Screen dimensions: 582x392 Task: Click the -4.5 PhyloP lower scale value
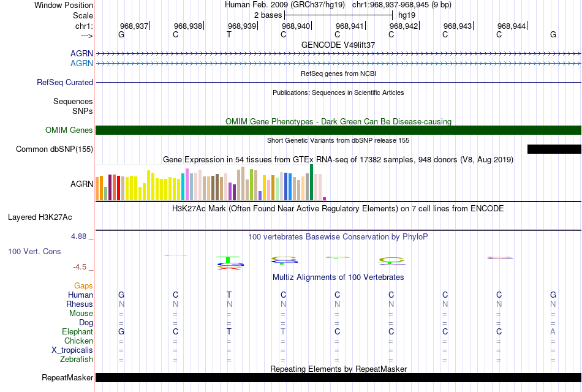pos(80,267)
